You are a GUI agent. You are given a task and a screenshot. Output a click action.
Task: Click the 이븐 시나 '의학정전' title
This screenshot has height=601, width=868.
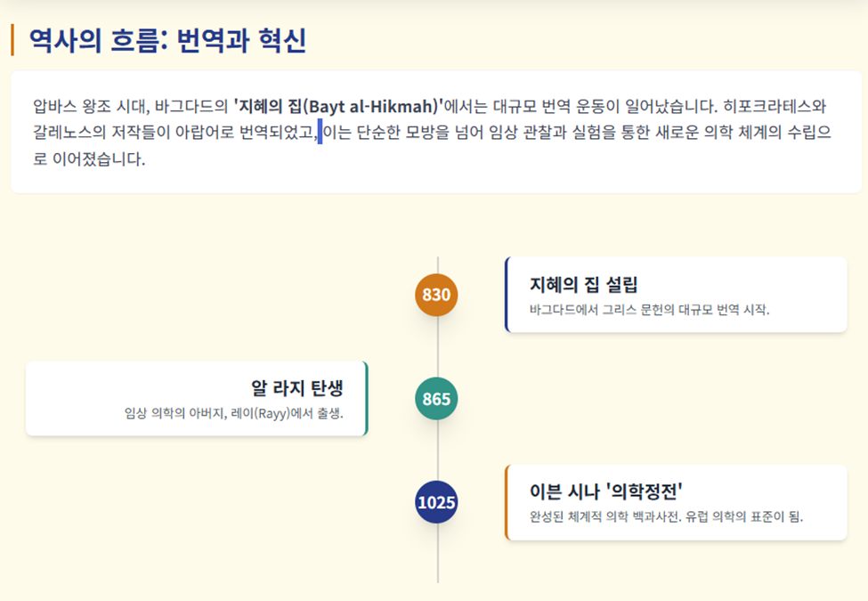click(605, 491)
